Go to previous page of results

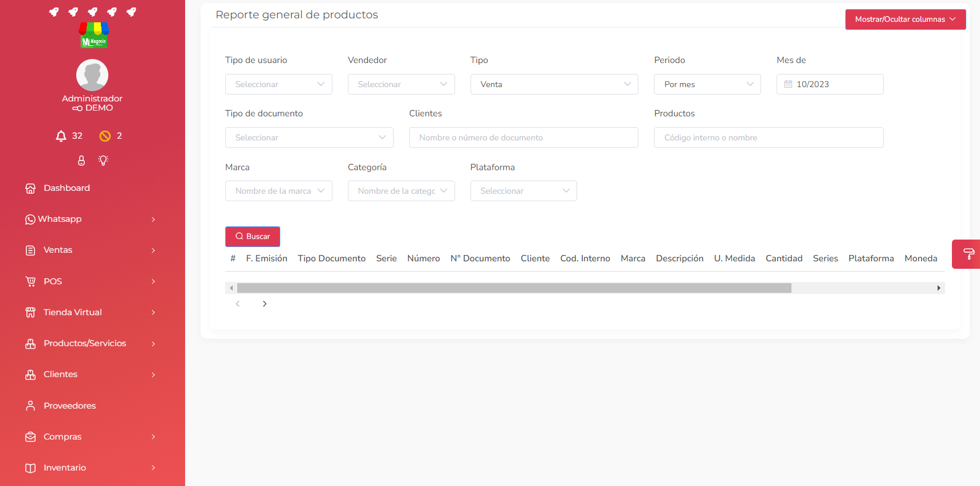tap(238, 304)
